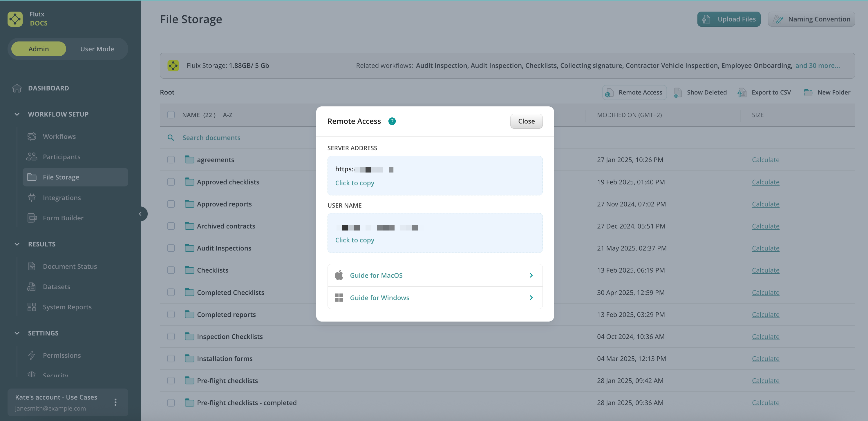Collapse the Results section

(x=17, y=244)
